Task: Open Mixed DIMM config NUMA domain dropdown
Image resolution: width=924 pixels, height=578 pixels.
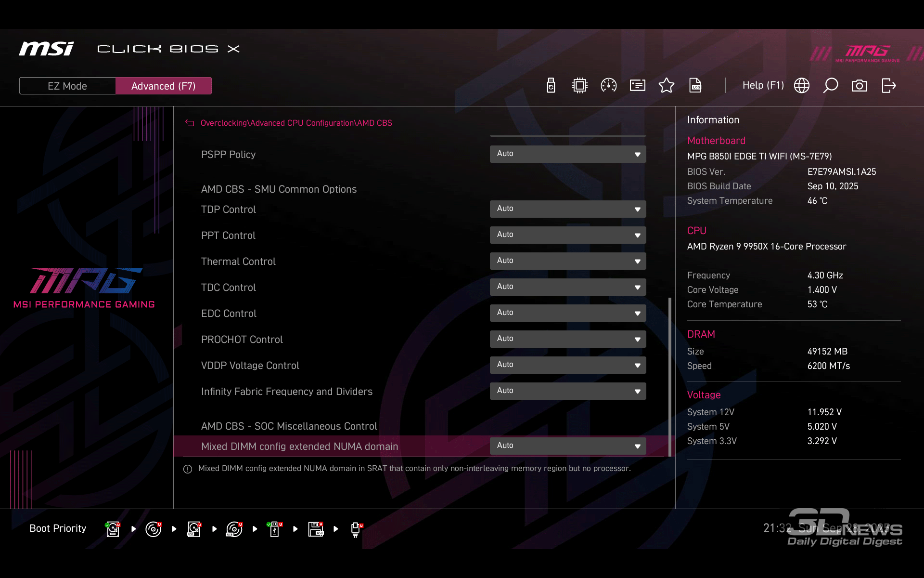Action: click(x=568, y=446)
